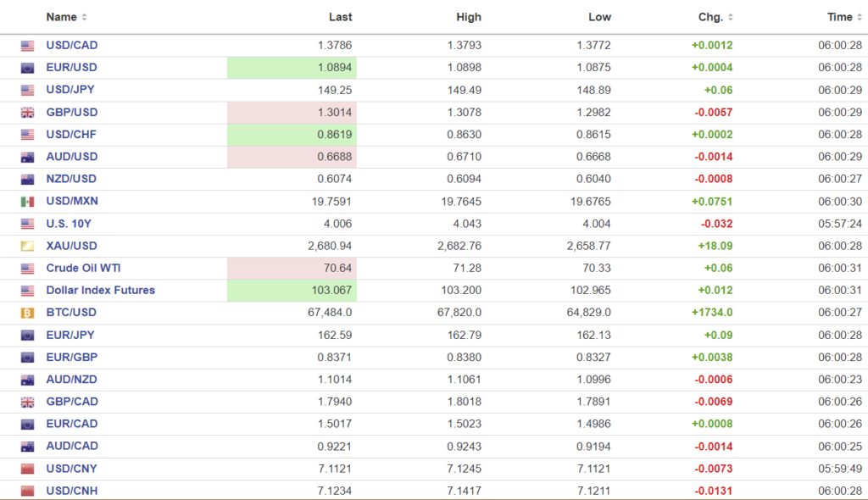Click the Last column header
The width and height of the screenshot is (868, 500).
pyautogui.click(x=341, y=17)
